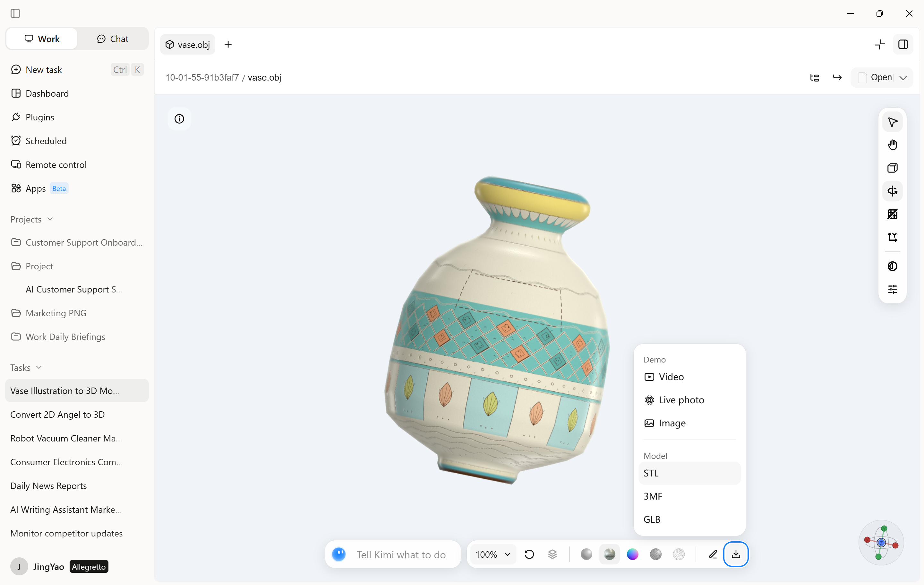This screenshot has height=585, width=924.
Task: Choose GLB model export
Action: 689,519
